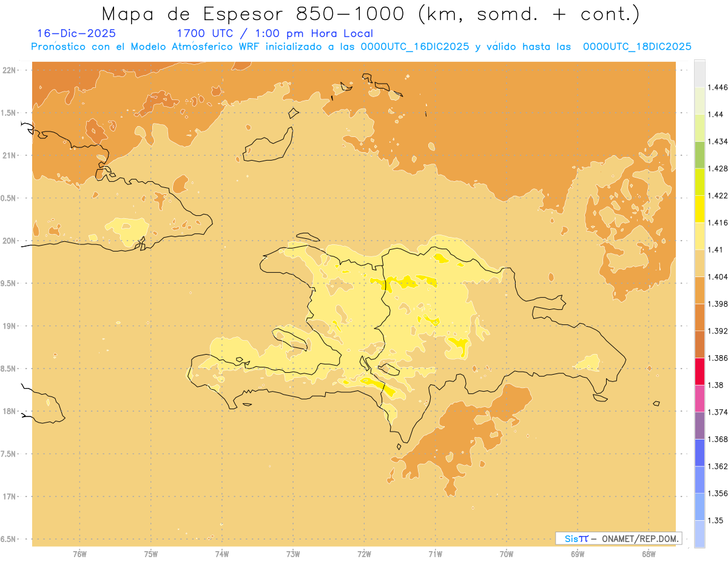Click the legend value 1.428
Image resolution: width=728 pixels, height=562 pixels.
[717, 169]
